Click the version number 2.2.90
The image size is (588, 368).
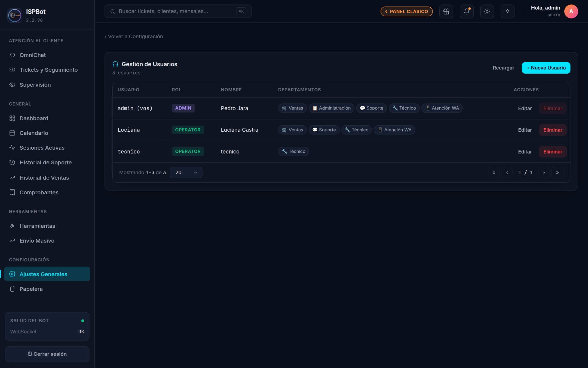pos(34,20)
